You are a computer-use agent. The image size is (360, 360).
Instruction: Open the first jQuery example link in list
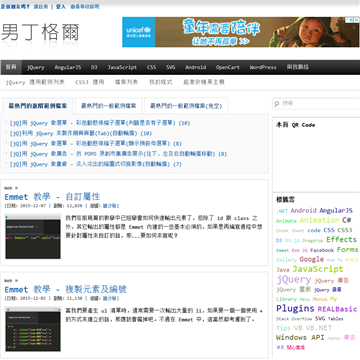point(100,123)
